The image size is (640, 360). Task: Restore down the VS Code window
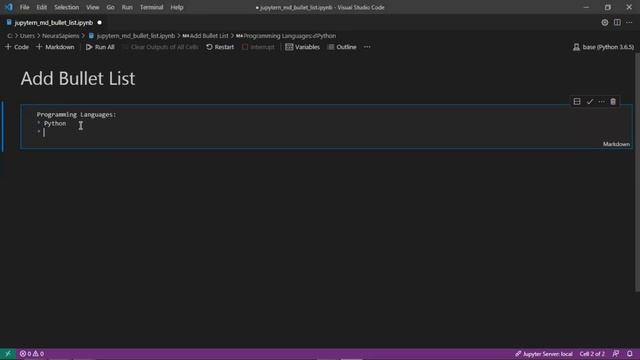(x=608, y=7)
